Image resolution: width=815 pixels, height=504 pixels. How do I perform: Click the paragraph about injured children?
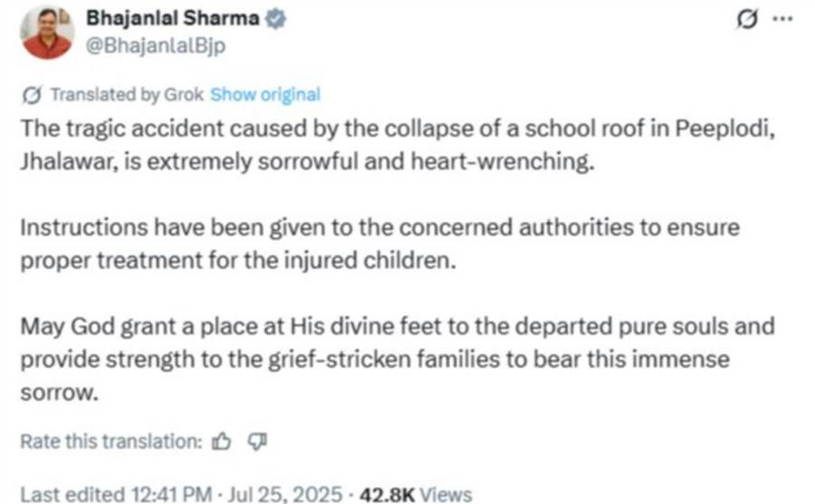tap(380, 243)
